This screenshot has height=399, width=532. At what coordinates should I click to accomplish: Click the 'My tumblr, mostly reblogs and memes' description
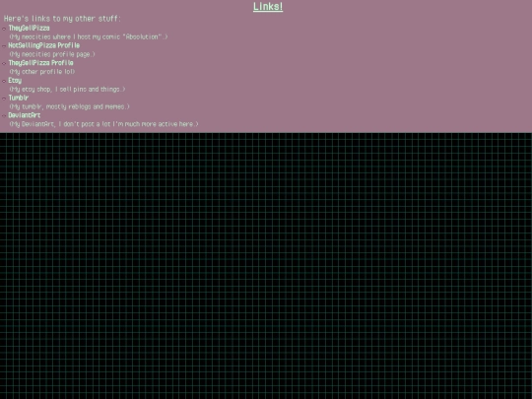tap(69, 106)
